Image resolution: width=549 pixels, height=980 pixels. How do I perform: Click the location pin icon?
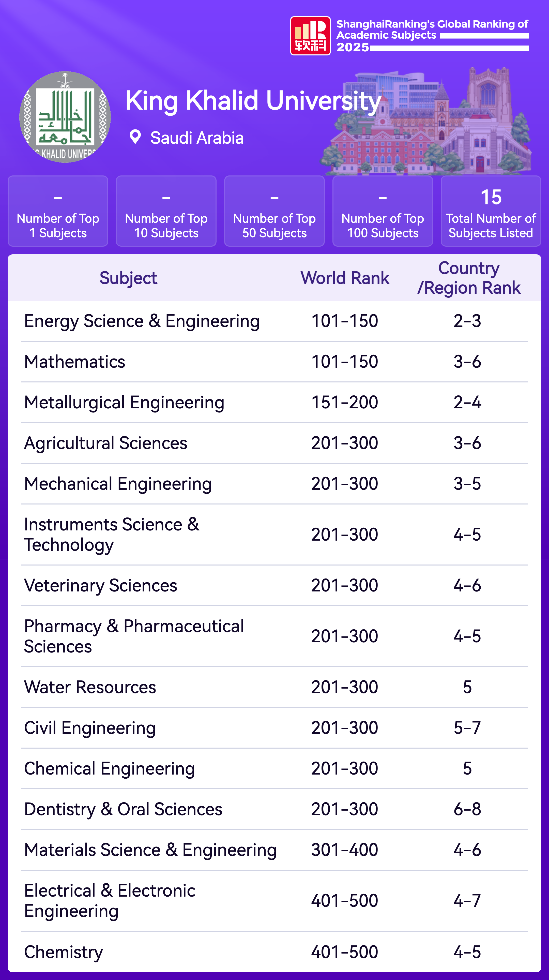135,137
